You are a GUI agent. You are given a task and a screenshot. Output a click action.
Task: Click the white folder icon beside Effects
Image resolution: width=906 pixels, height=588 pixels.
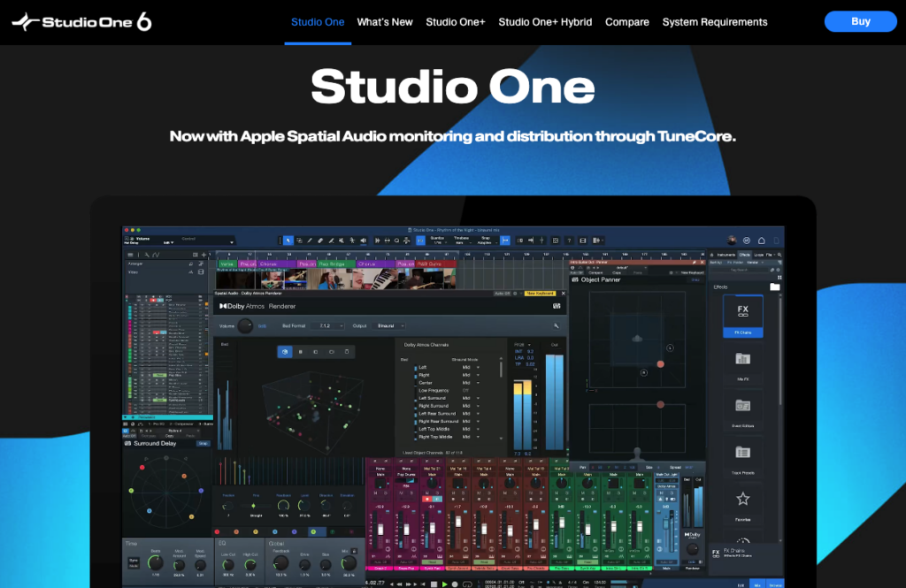775,287
